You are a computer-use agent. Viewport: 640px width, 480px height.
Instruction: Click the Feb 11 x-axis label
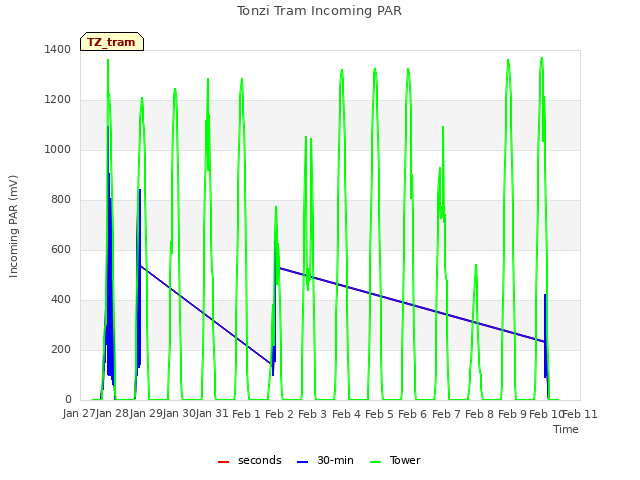click(580, 414)
